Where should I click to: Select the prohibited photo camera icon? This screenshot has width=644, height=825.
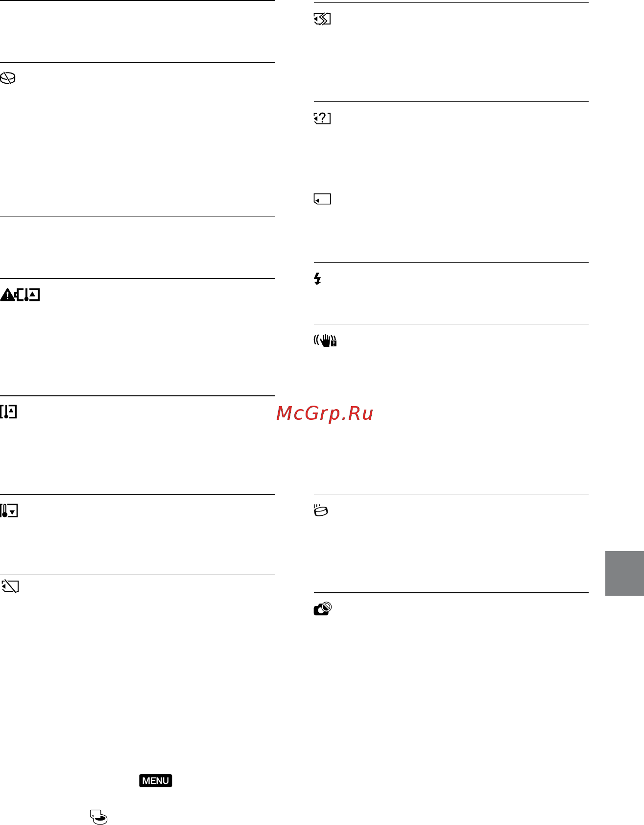click(323, 609)
